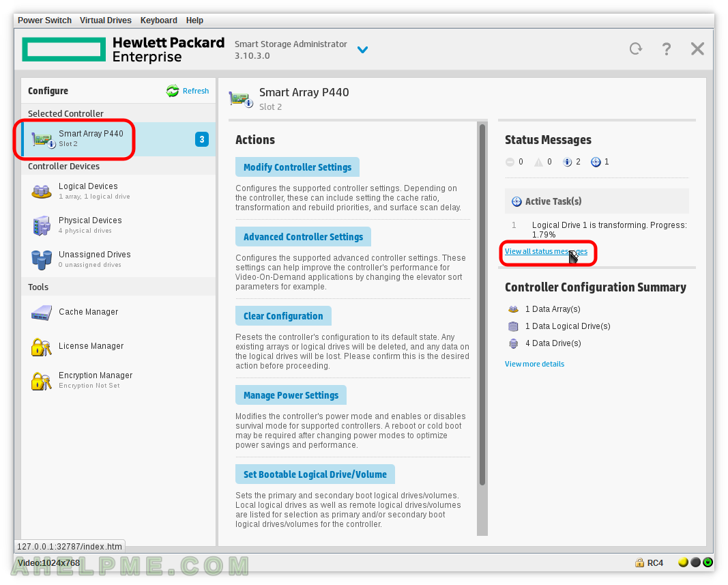
Task: Click the Data Drive(s) summary icon
Action: point(514,344)
